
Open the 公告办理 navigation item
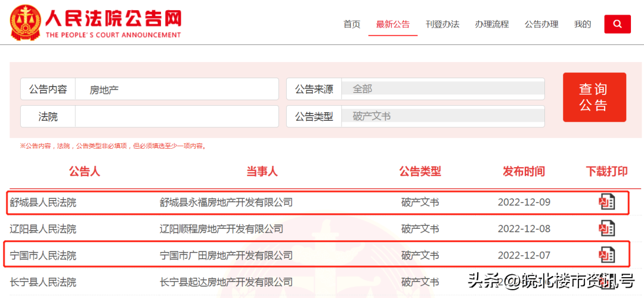click(541, 24)
